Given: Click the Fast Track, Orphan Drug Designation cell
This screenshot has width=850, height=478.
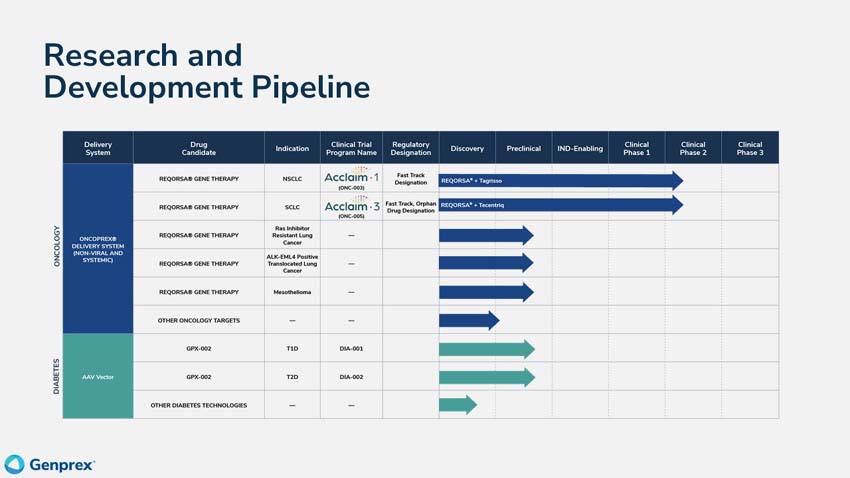Looking at the screenshot, I should [410, 207].
